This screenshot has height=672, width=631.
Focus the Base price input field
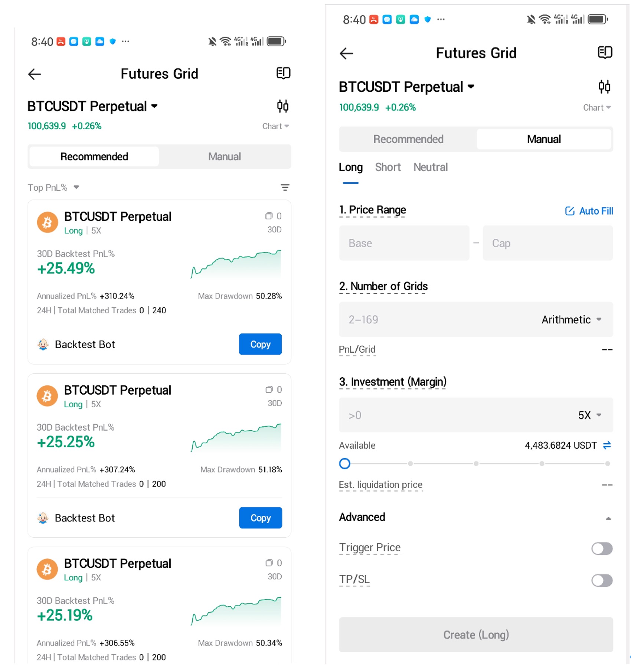(404, 243)
